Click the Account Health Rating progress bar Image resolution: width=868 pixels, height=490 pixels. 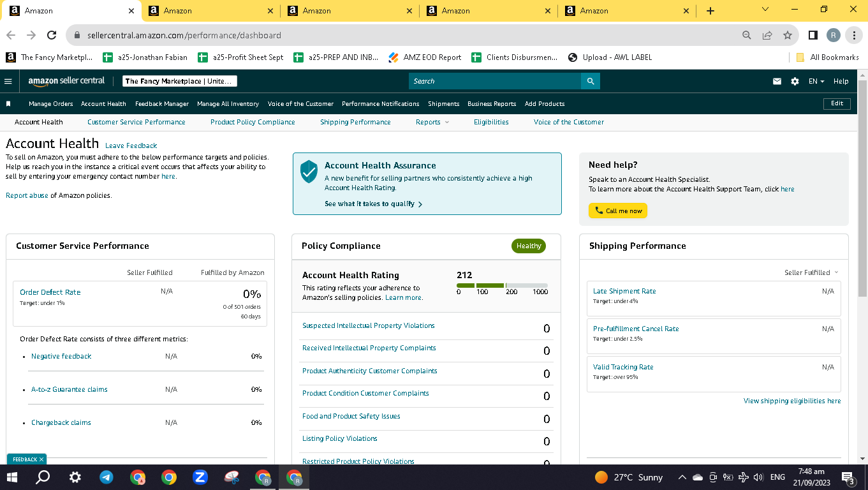[x=502, y=285]
